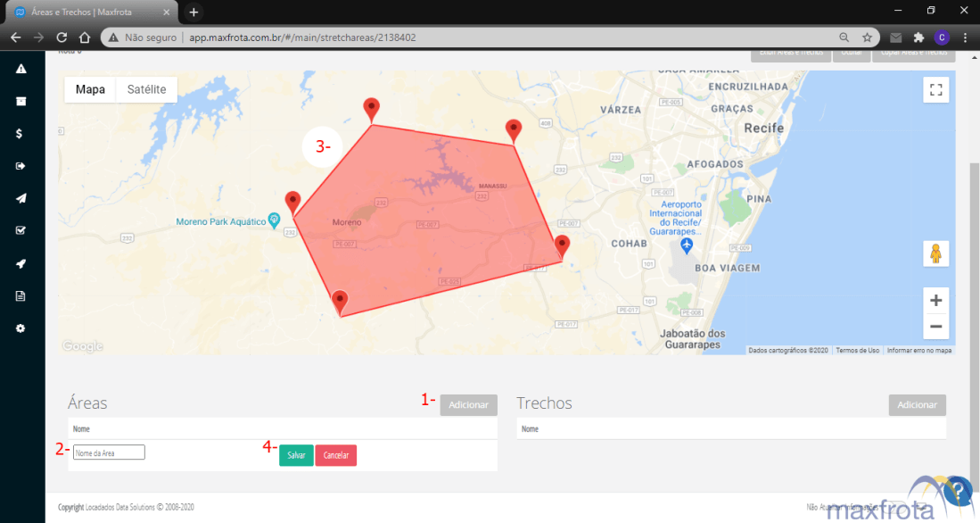980x523 pixels.
Task: Open the rocket icon in sidebar
Action: click(21, 263)
